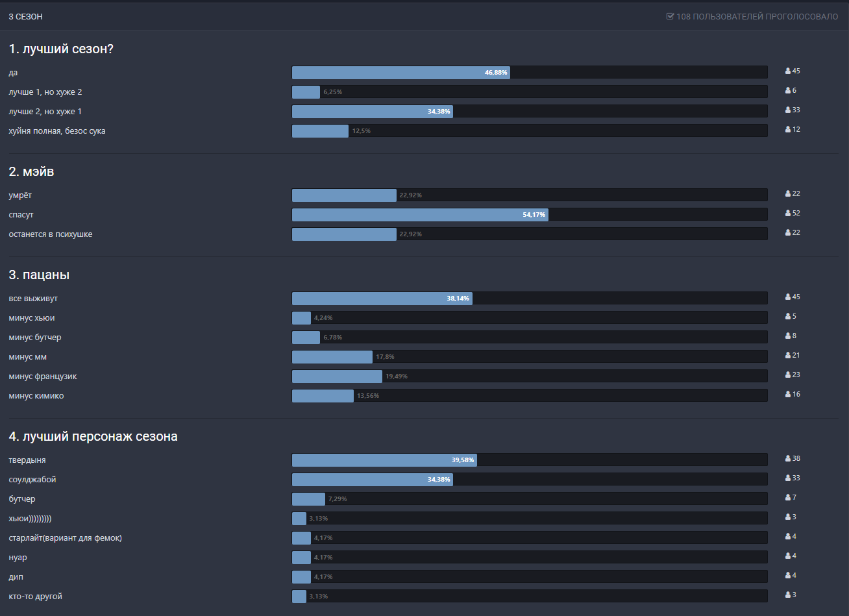The width and height of the screenshot is (849, 616).
Task: Click the '108 пользователей проголосовало' text
Action: pos(757,17)
